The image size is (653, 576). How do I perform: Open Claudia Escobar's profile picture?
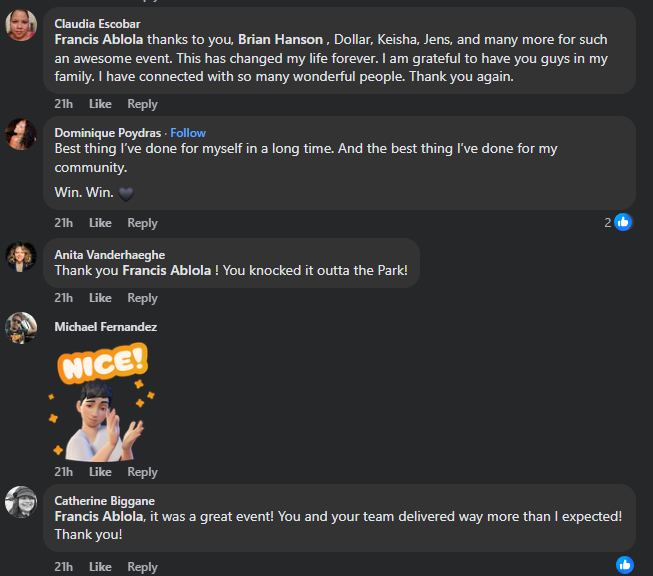(x=22, y=25)
